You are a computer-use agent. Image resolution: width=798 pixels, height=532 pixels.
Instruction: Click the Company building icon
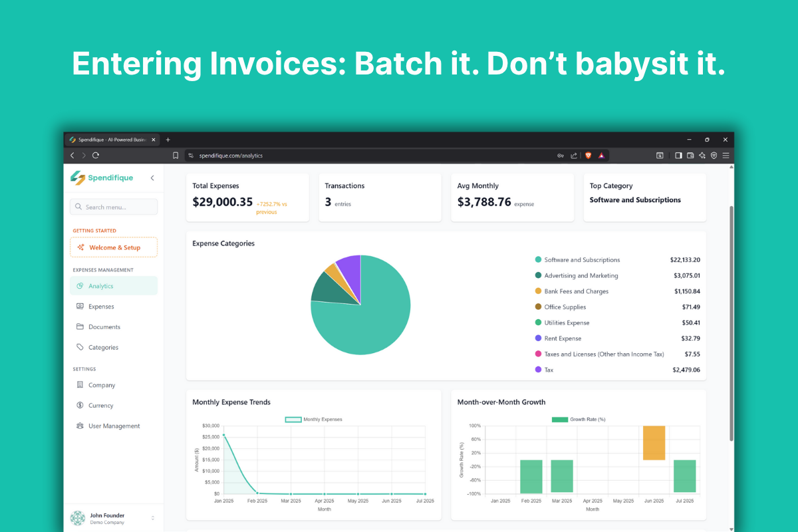coord(80,385)
